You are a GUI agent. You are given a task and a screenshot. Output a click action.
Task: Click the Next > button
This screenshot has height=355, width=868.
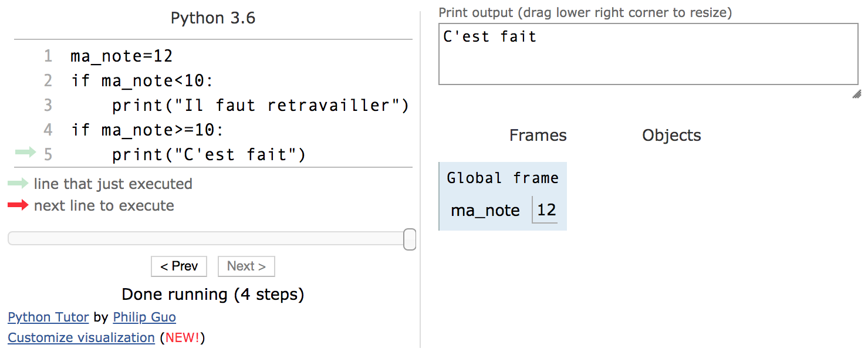click(246, 266)
